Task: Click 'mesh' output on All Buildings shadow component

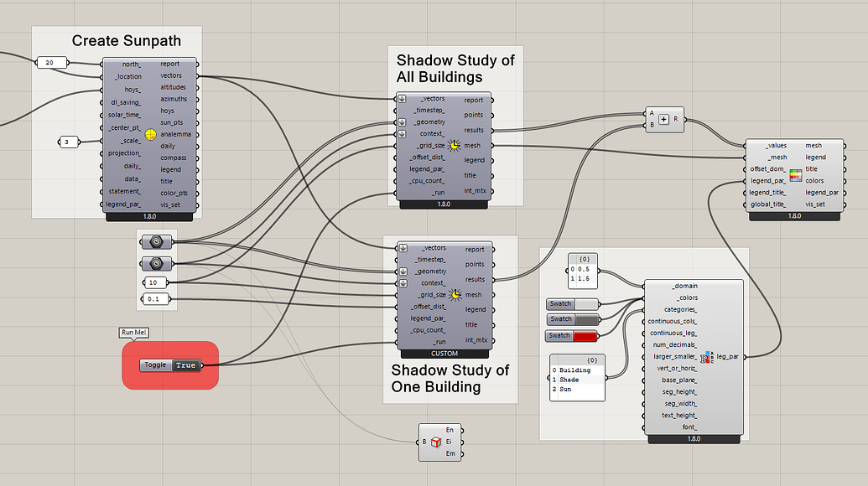Action: (472, 146)
